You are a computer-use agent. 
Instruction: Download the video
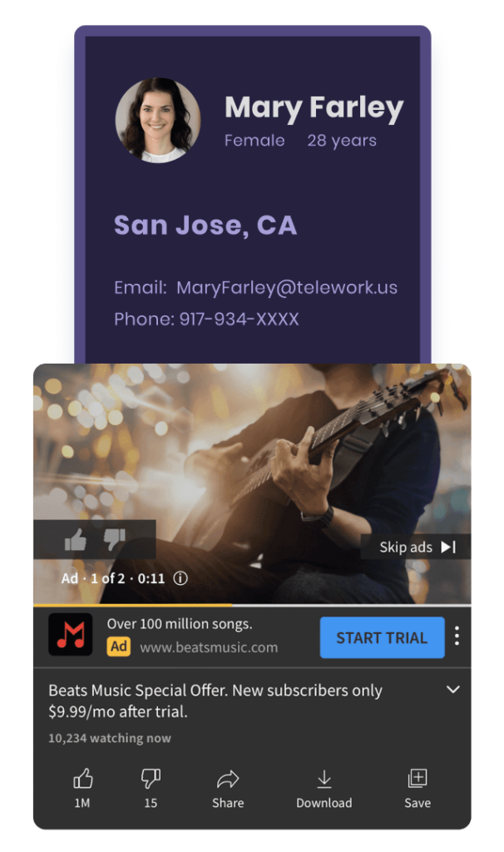pos(324,788)
